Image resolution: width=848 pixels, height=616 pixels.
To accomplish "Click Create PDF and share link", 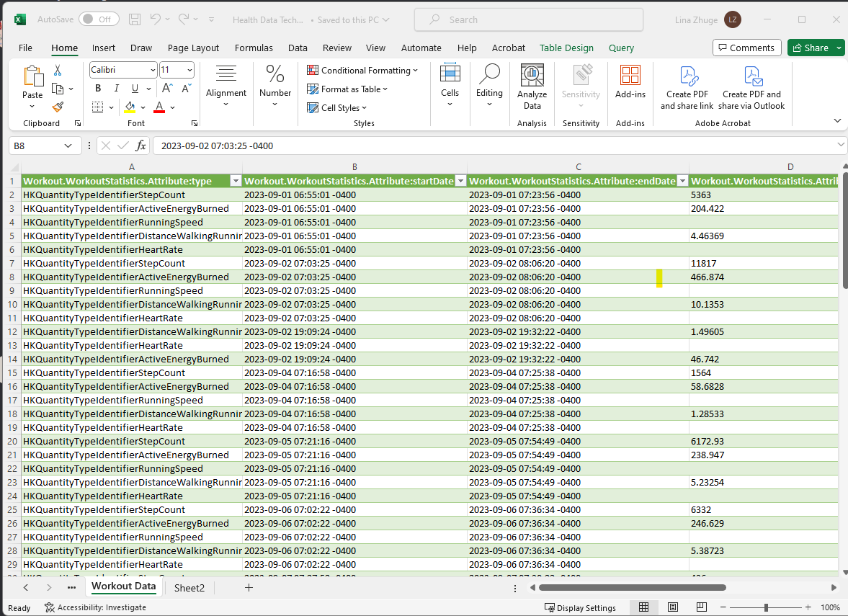I will pos(687,88).
